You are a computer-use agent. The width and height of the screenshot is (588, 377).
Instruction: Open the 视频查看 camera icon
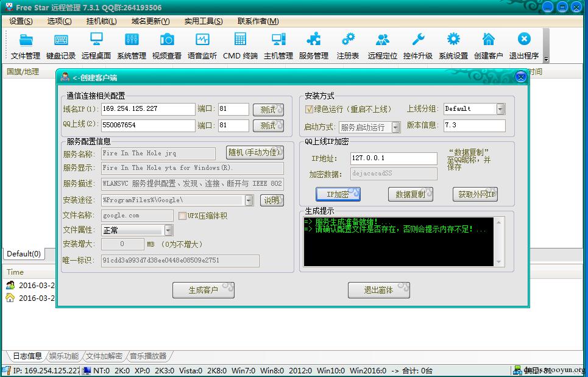point(166,46)
